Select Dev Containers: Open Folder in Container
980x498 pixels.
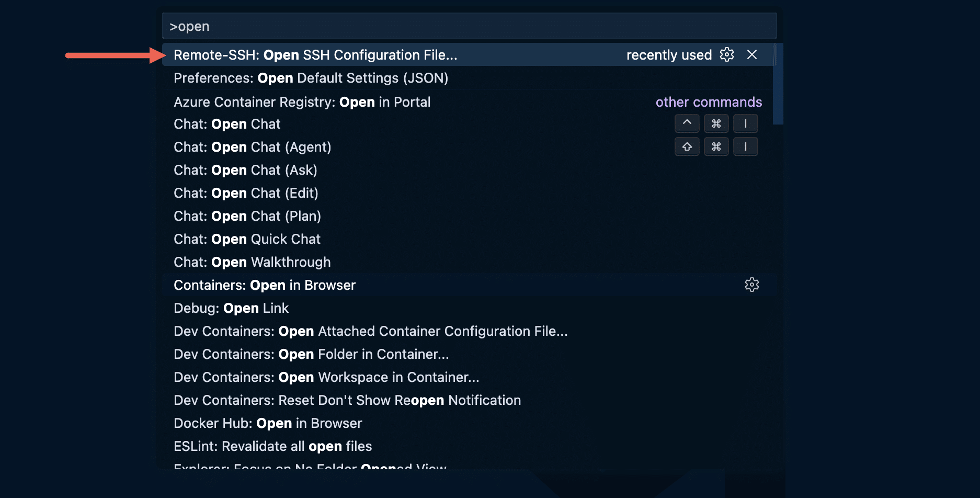pyautogui.click(x=311, y=354)
